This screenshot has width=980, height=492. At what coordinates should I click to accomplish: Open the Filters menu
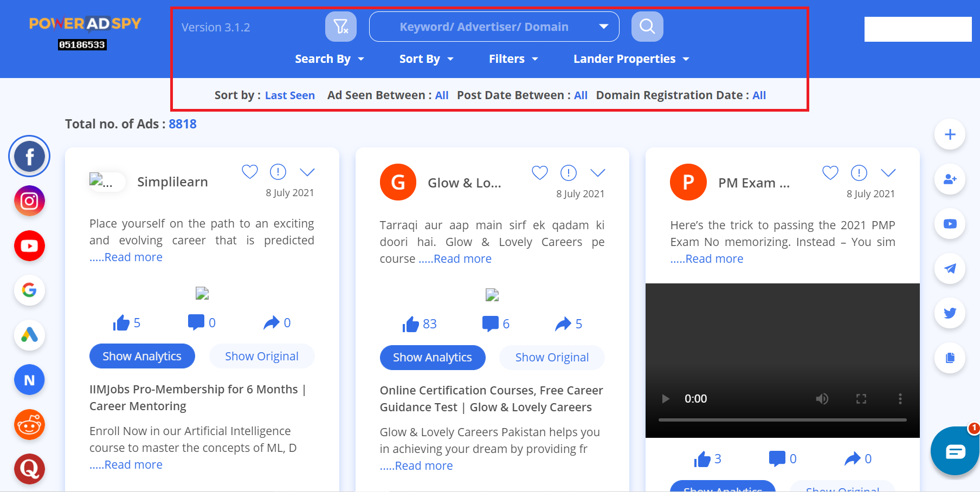coord(513,59)
